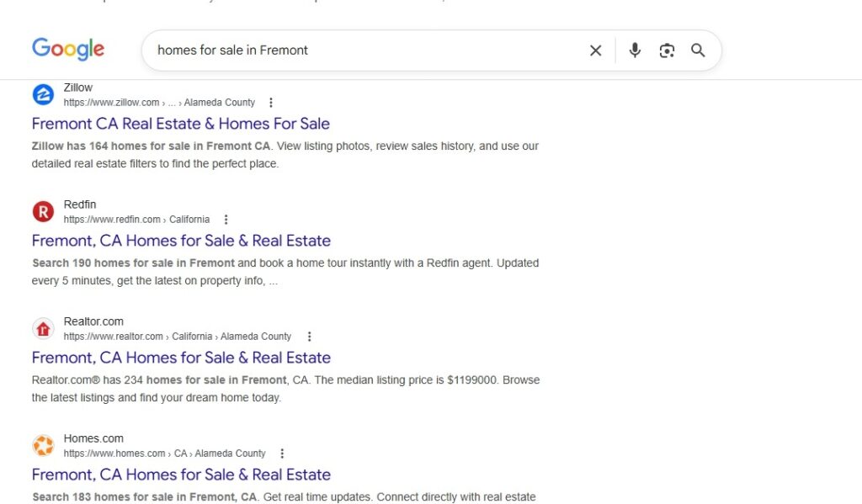Click the Realtor.com site favicon

point(43,328)
